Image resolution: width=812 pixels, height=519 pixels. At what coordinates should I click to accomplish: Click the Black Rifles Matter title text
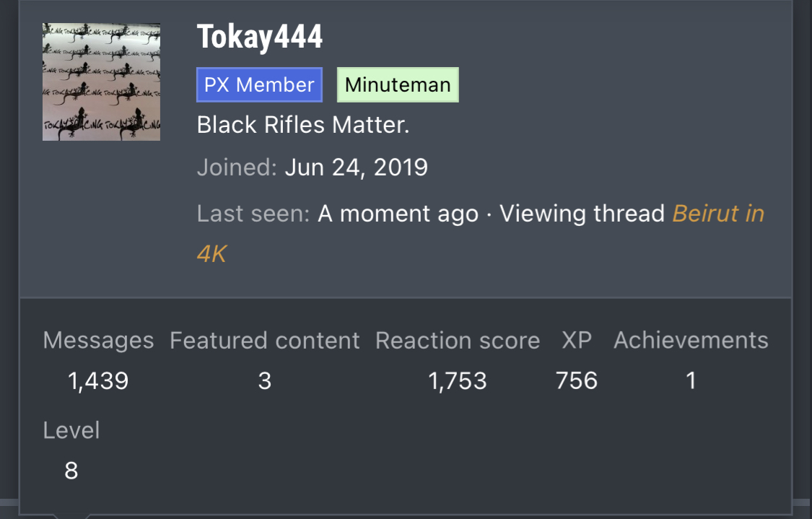303,125
